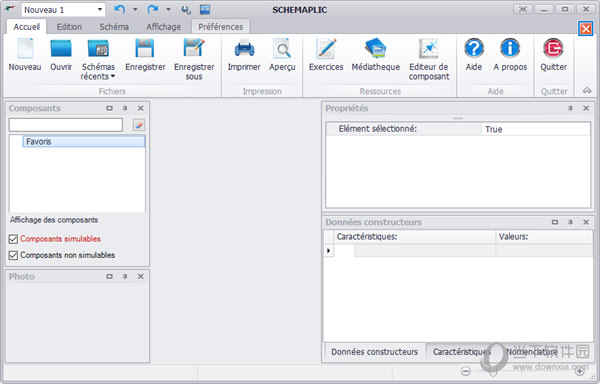Switch to the Affichage ribbon tab
This screenshot has width=600, height=384.
(x=163, y=27)
